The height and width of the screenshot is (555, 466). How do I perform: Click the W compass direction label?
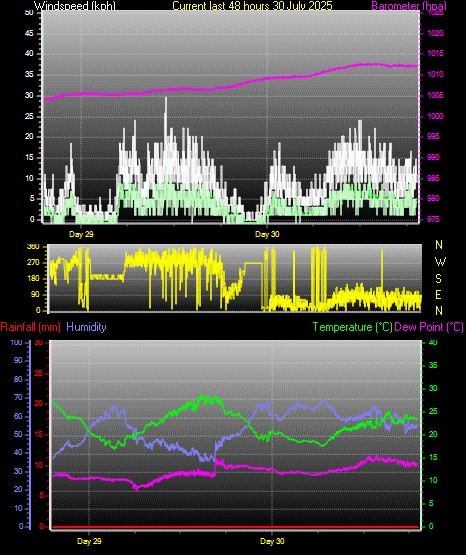pyautogui.click(x=440, y=262)
